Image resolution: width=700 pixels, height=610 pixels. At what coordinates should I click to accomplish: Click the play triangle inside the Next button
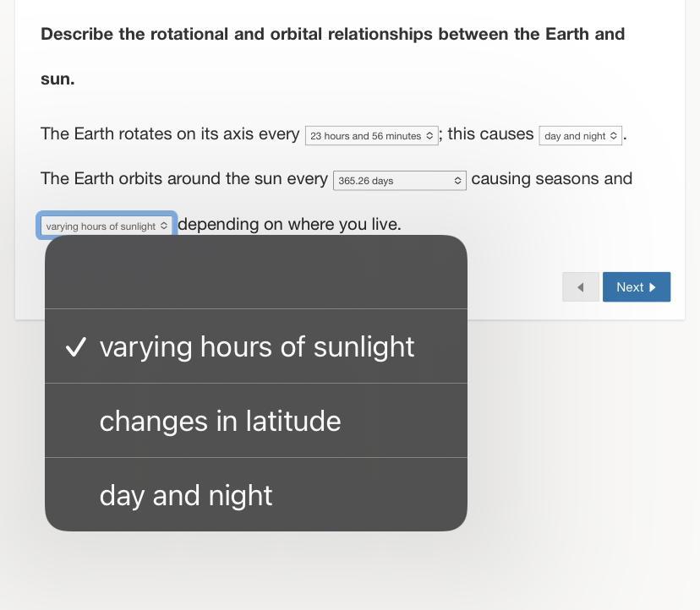[652, 287]
